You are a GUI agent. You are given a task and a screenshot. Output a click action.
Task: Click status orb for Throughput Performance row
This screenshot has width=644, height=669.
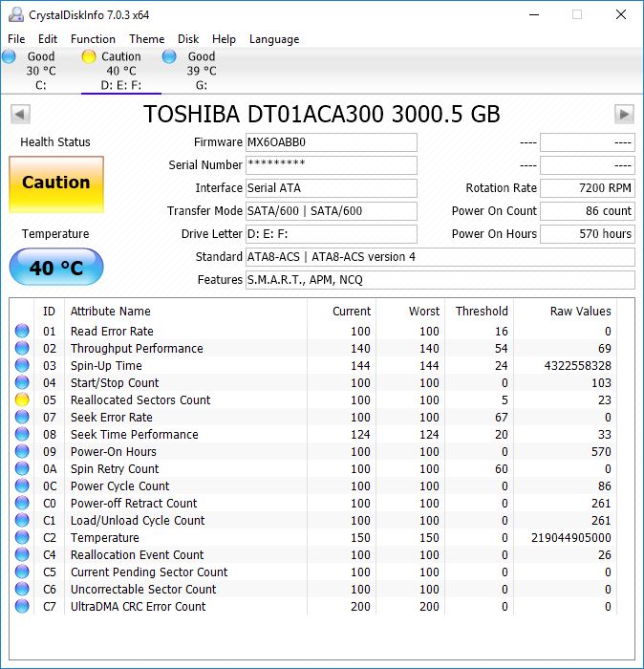[x=22, y=348]
